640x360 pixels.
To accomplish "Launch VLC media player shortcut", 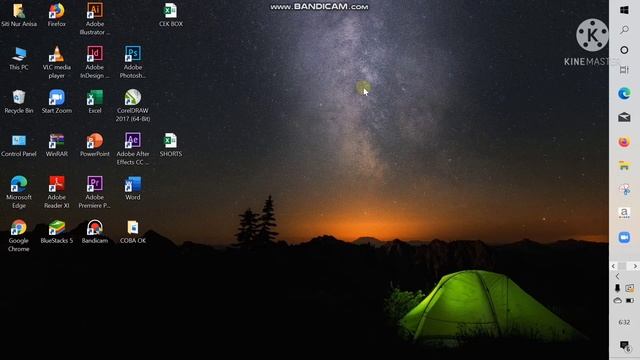I will tap(57, 62).
